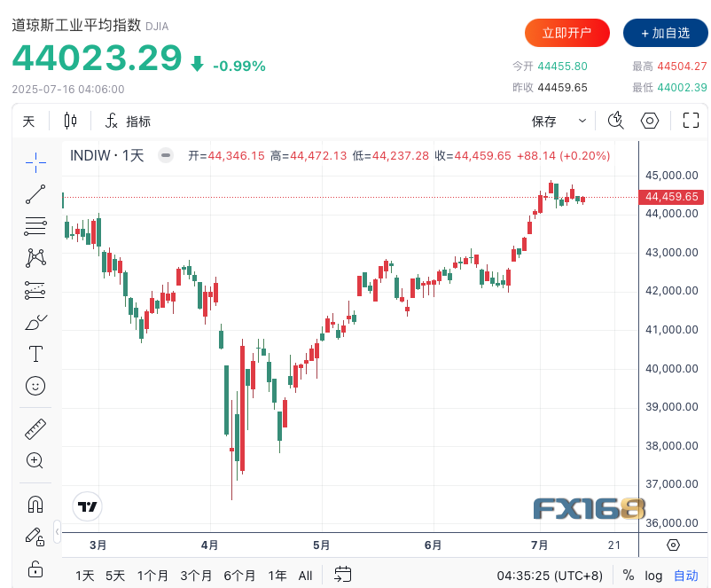Select the text annotation tool
The image size is (711, 588).
tap(35, 354)
